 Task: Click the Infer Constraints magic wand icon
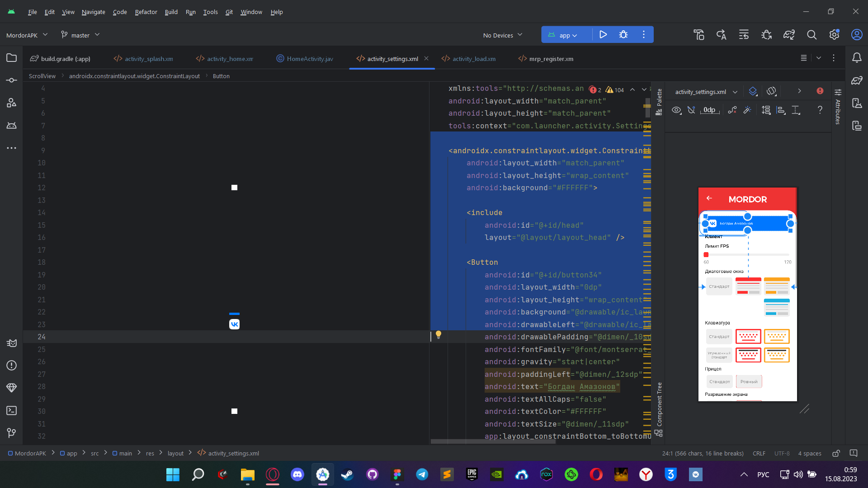[747, 110]
